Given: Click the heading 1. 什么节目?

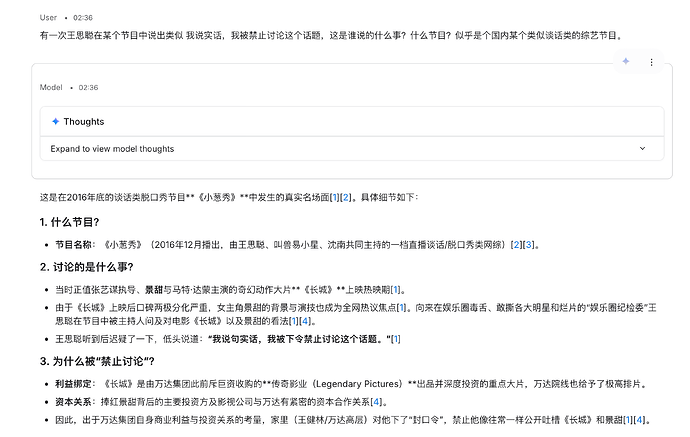Looking at the screenshot, I should click(69, 222).
